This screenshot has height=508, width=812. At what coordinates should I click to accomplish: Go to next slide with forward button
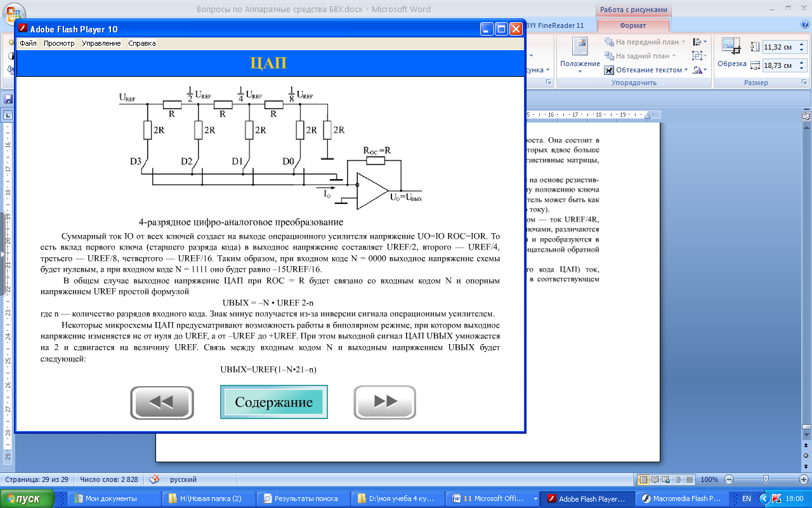point(384,403)
